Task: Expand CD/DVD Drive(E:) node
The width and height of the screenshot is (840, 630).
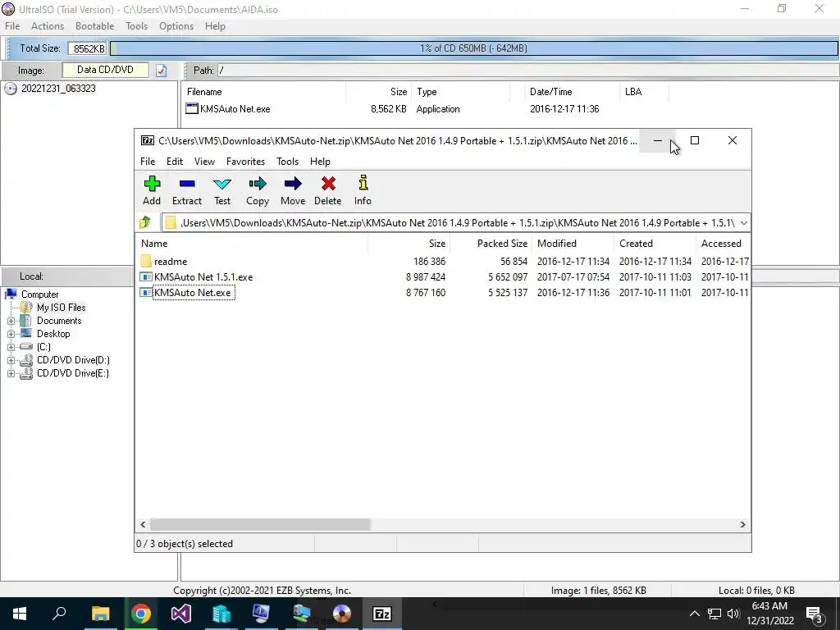Action: pos(11,373)
